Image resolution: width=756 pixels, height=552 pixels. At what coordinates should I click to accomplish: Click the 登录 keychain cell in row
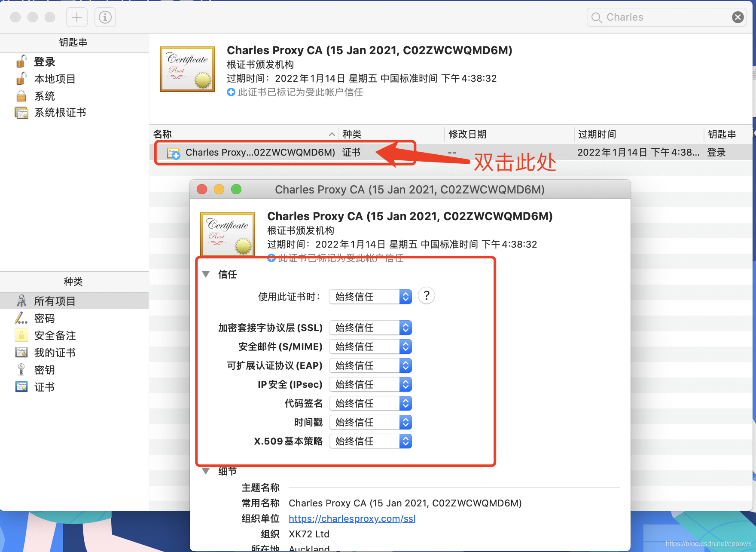coord(716,152)
